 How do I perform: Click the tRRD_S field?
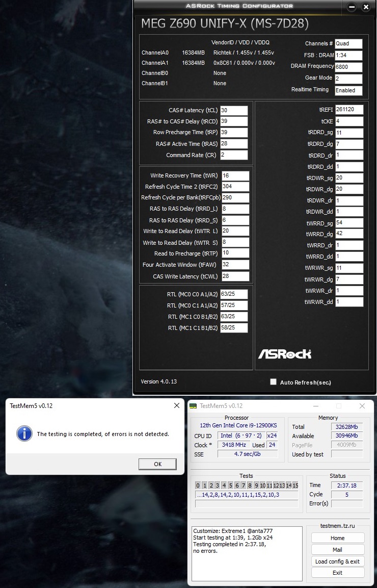point(235,220)
